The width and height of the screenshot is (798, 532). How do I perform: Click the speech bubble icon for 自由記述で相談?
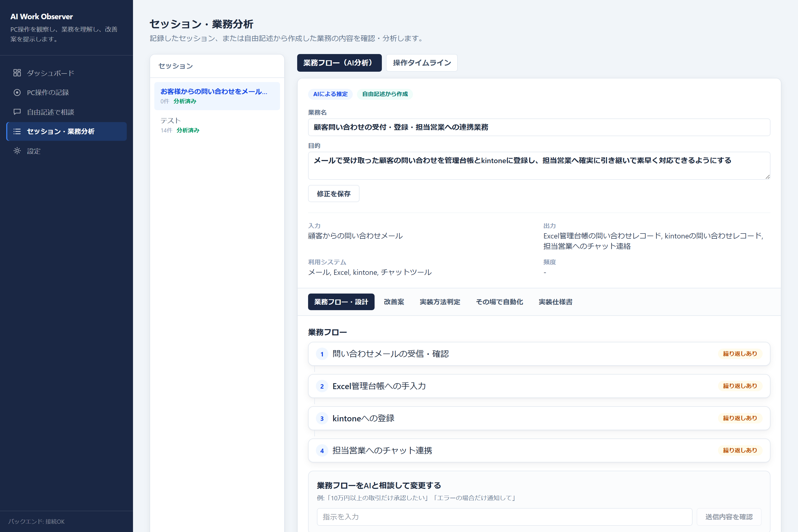17,112
